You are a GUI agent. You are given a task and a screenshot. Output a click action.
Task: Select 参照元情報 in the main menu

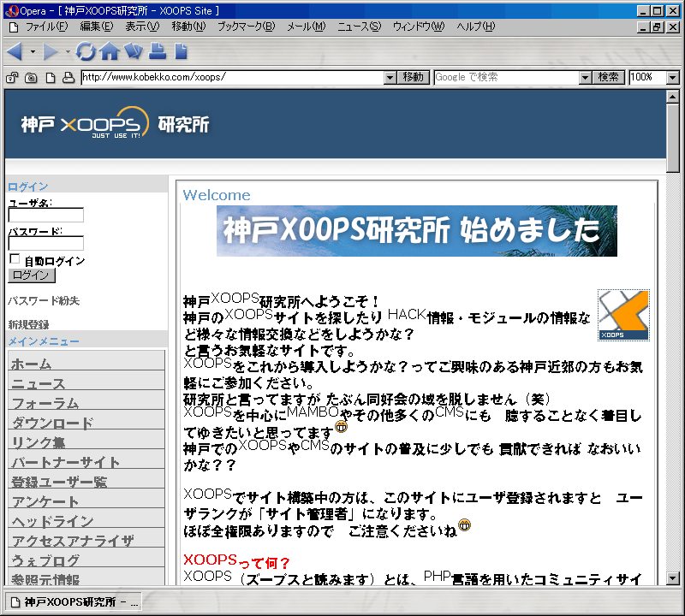86,577
